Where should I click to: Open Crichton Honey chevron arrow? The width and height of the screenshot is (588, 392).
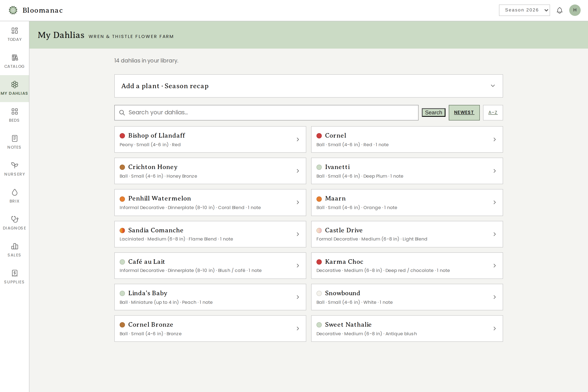(298, 171)
